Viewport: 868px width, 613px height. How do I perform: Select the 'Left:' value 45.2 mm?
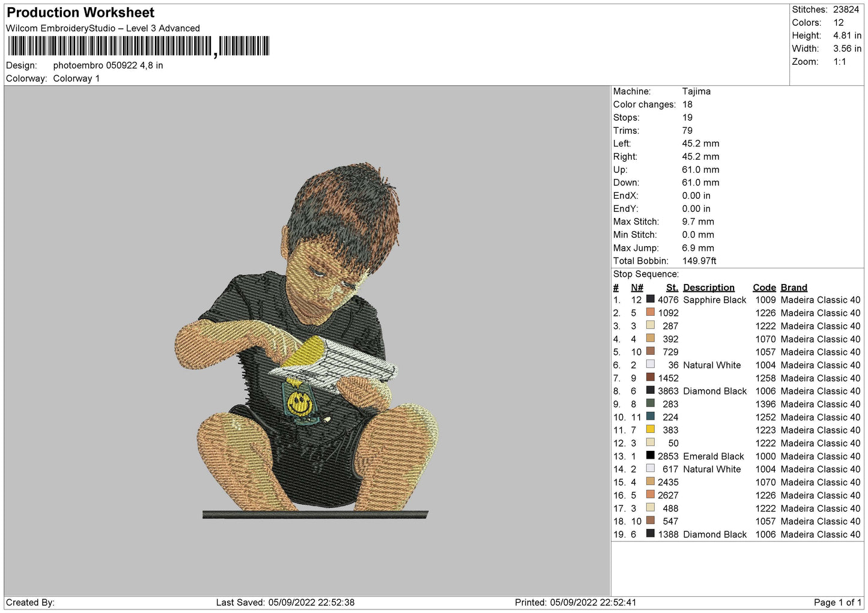(x=700, y=143)
